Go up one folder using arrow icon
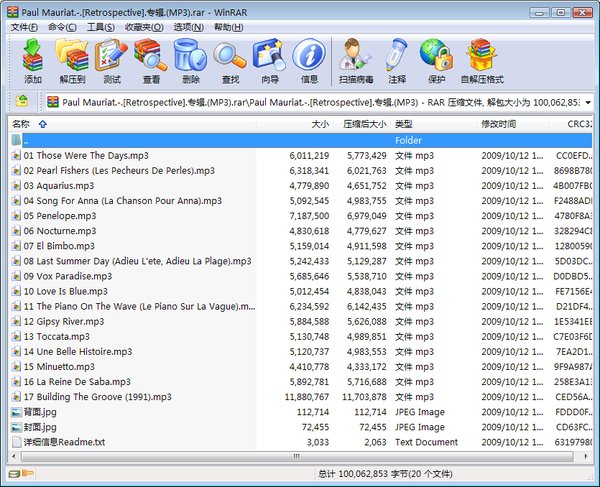Screen dimensions: 600x487 [x=22, y=101]
